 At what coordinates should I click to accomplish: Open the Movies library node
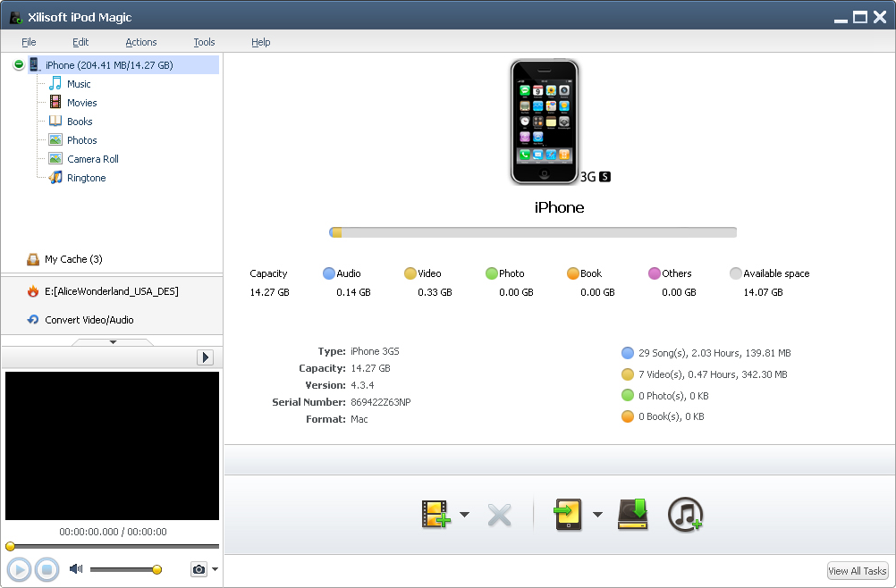point(81,103)
